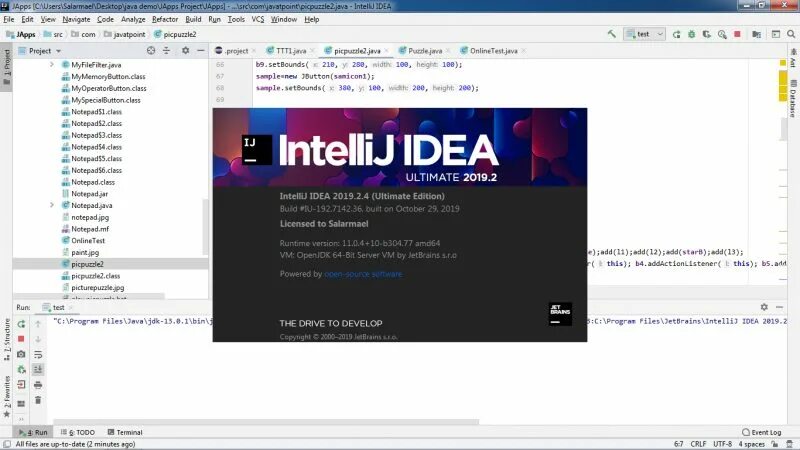The width and height of the screenshot is (800, 450).
Task: Click Locate/scroll from source target icon
Action: coord(151,51)
